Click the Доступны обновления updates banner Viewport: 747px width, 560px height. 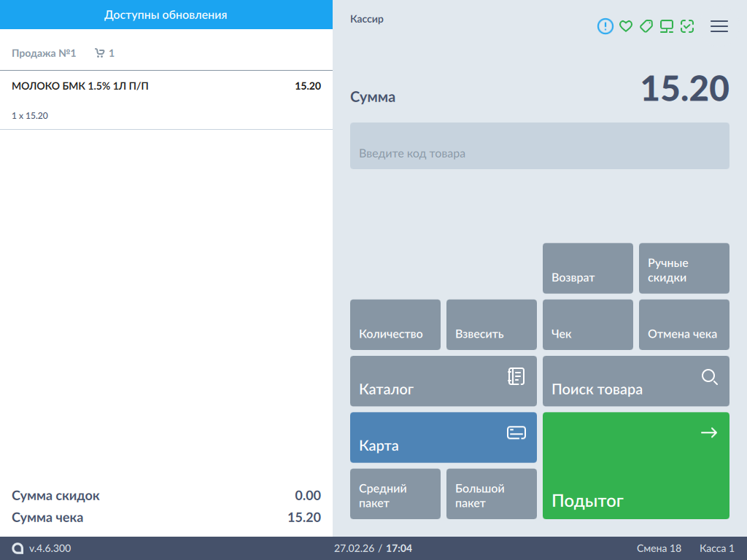tap(166, 15)
